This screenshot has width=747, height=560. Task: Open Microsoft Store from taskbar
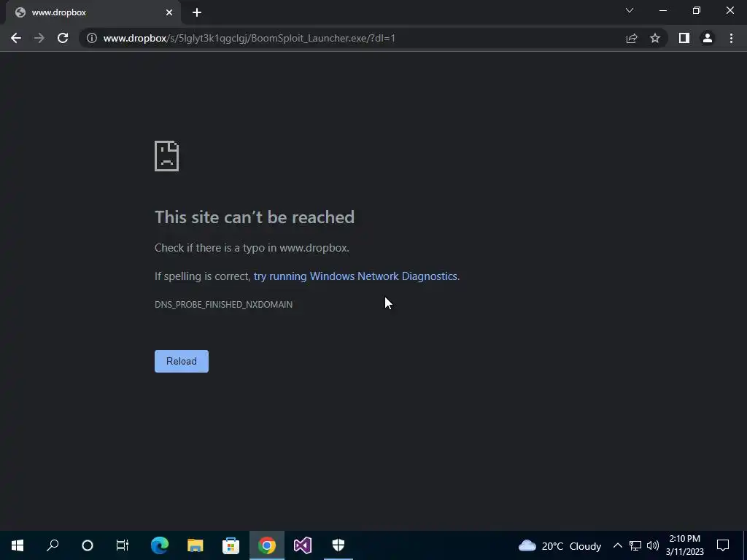(231, 545)
